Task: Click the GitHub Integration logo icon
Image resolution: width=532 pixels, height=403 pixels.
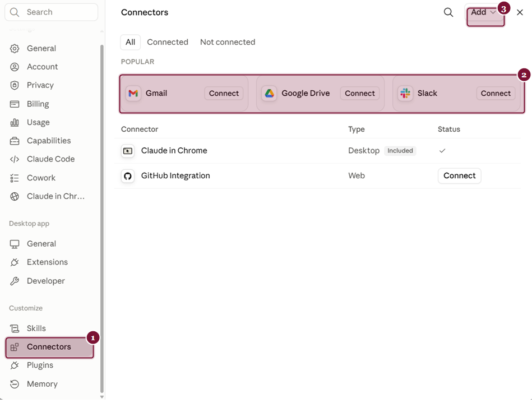Action: (x=128, y=176)
